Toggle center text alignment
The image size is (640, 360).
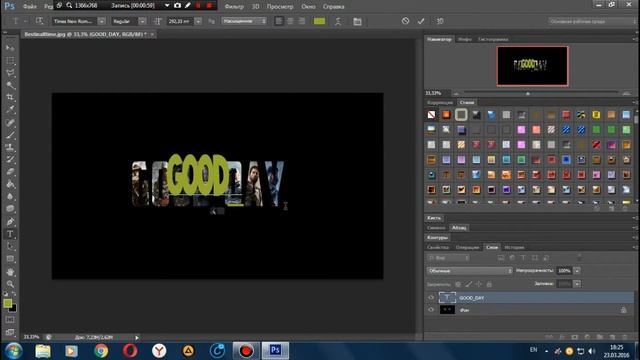click(290, 21)
